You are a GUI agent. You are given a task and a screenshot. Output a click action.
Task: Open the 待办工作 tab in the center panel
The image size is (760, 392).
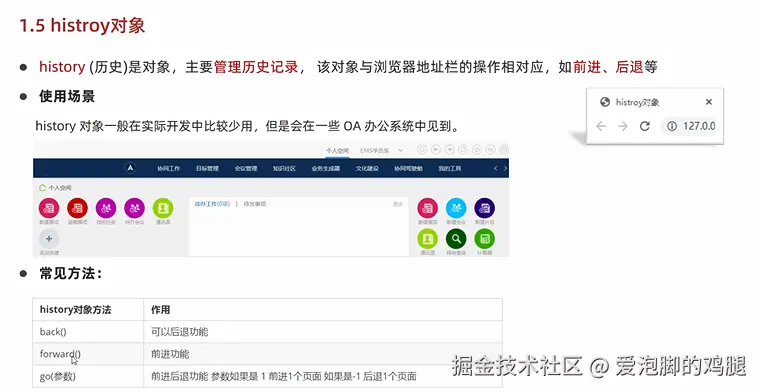[x=212, y=204]
